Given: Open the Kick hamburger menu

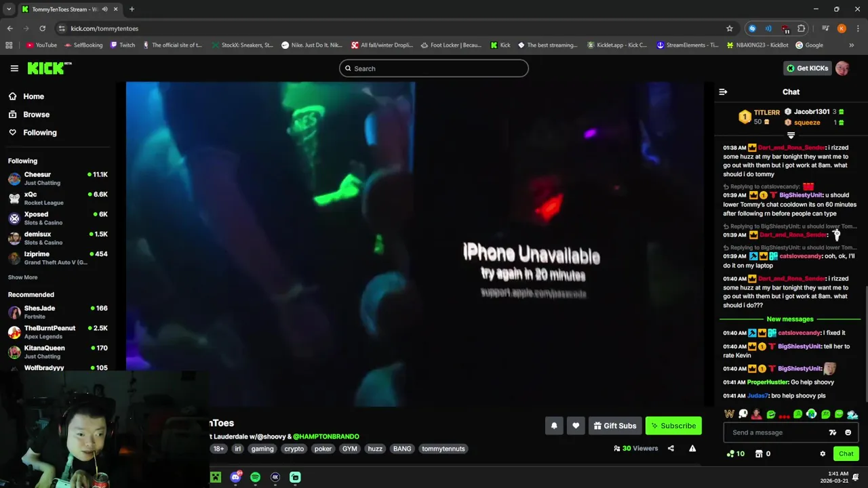Looking at the screenshot, I should coord(14,68).
